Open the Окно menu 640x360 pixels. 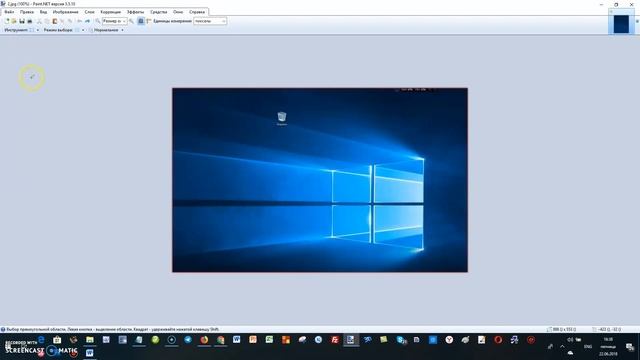pos(178,12)
